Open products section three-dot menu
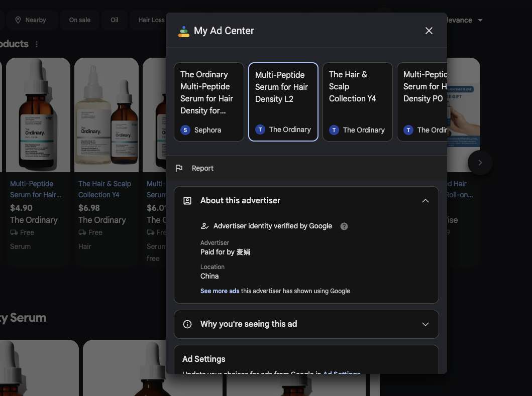Image resolution: width=532 pixels, height=396 pixels. coord(37,44)
